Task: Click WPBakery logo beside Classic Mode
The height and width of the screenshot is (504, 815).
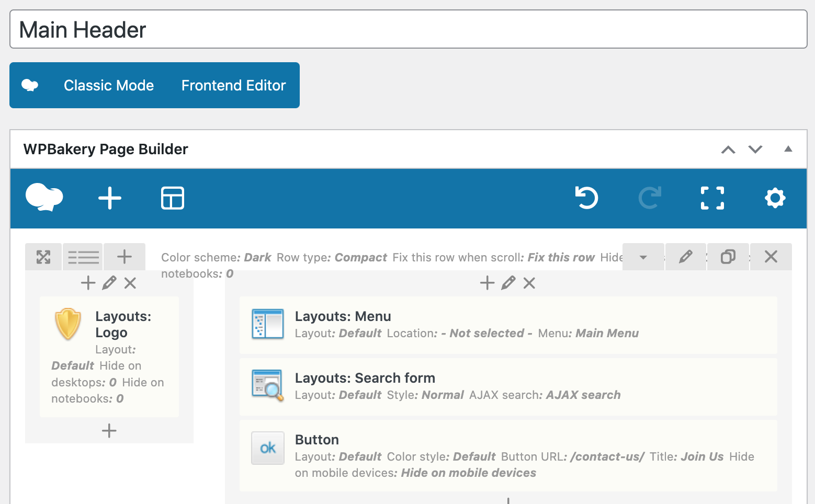Action: tap(30, 85)
